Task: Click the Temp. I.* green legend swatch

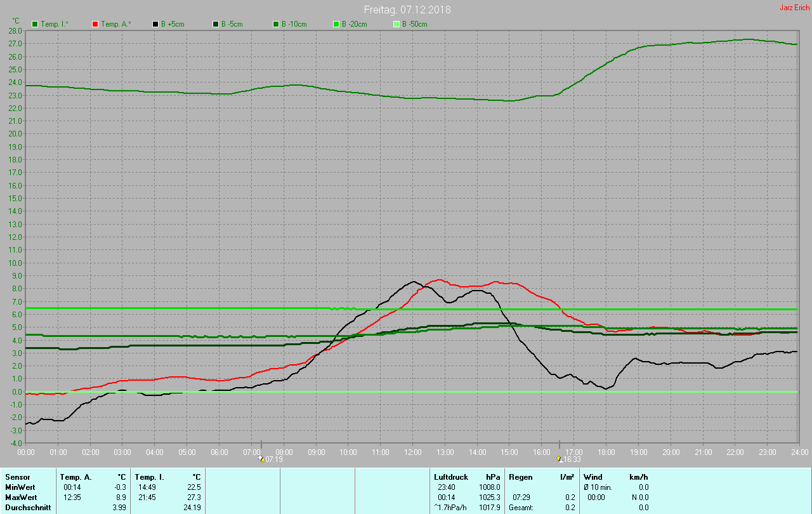Action: pos(35,24)
